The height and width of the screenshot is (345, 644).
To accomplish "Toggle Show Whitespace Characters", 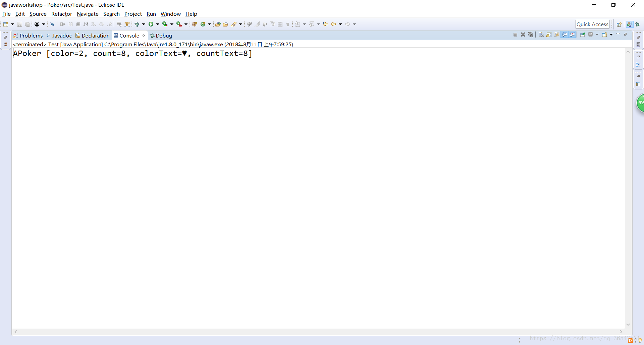I will [287, 24].
